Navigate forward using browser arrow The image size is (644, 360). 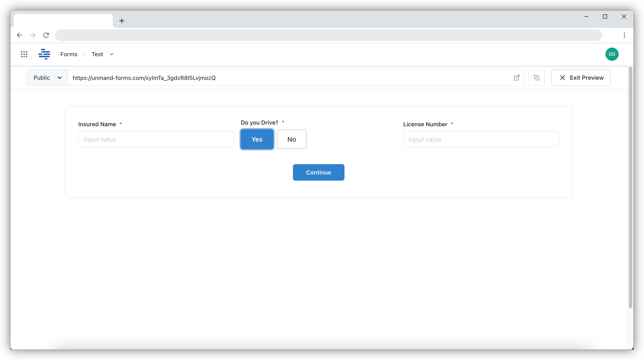tap(33, 35)
